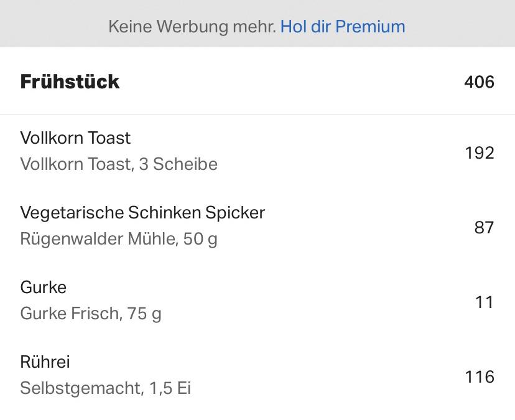
Task: Open the Hol dir Premium link
Action: click(x=343, y=26)
